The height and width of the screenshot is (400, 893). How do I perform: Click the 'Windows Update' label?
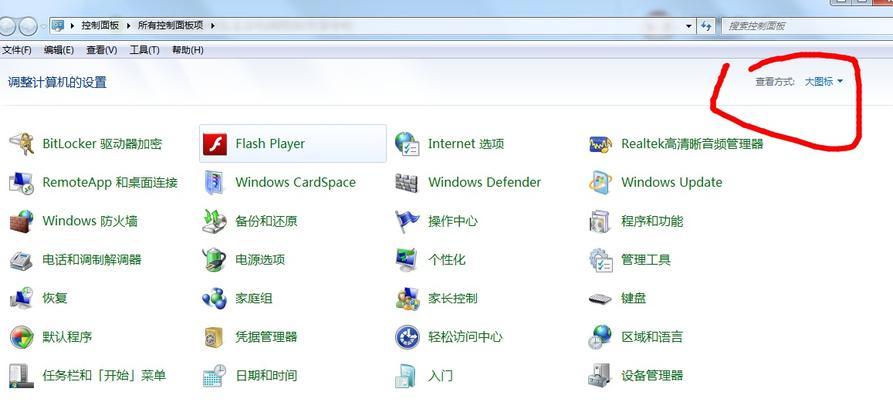671,182
